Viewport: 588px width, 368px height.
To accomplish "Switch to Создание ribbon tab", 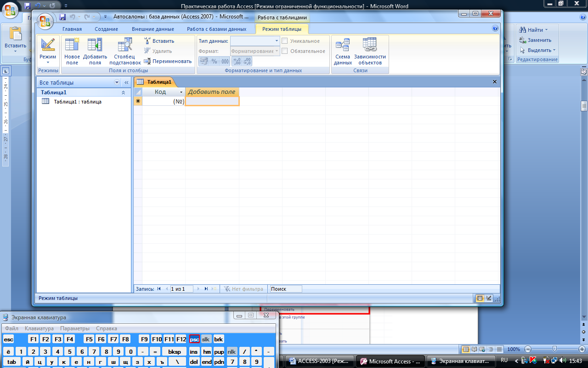I will pos(106,29).
